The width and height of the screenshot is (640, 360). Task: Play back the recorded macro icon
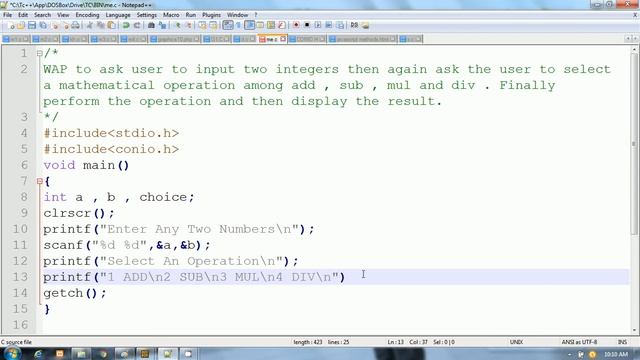pos(318,25)
